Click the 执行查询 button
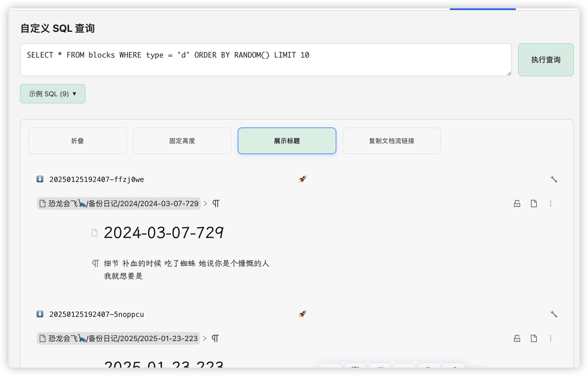The image size is (588, 376). pyautogui.click(x=546, y=60)
